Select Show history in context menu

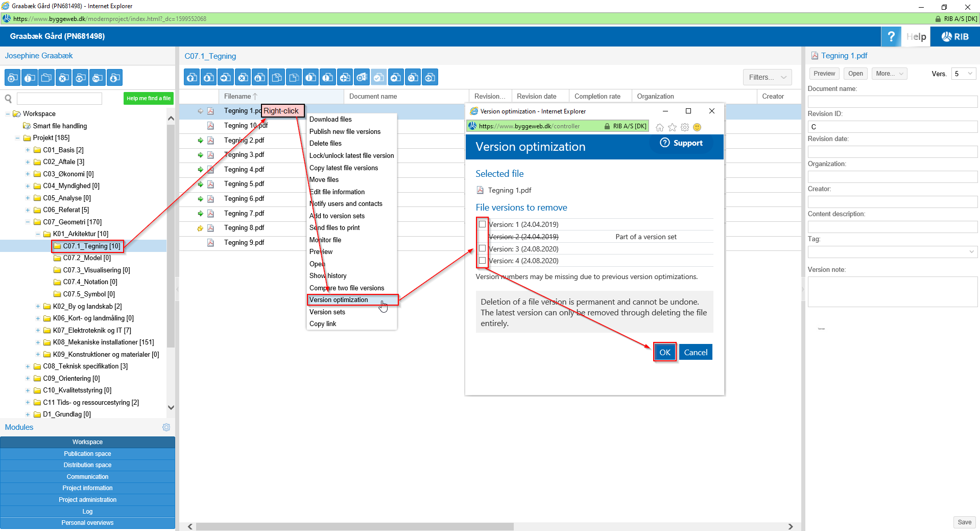328,276
